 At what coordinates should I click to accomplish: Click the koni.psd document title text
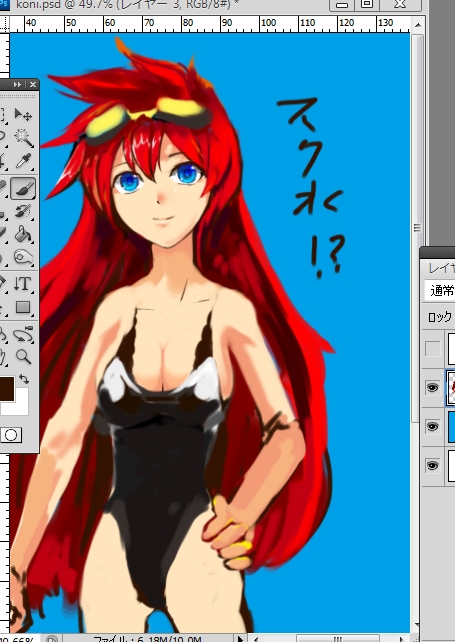[128, 4]
